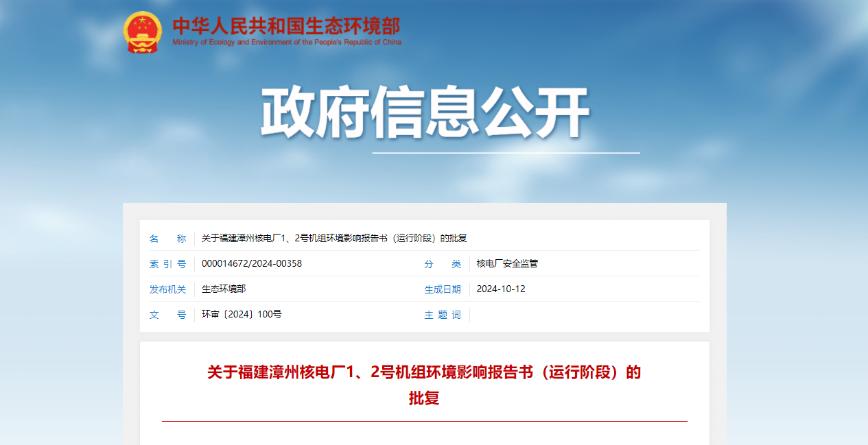
Task: Open the 中华人民共和国生态环境部 site title
Action: (x=286, y=26)
